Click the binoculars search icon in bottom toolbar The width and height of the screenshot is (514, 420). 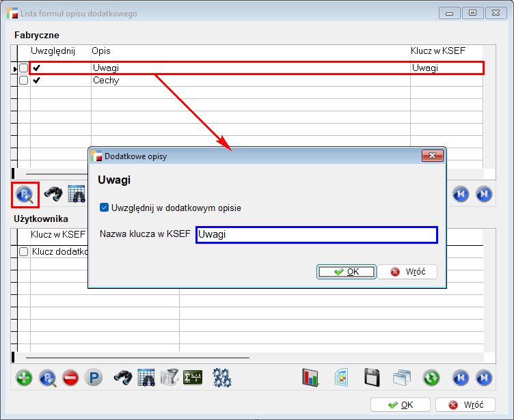click(123, 378)
